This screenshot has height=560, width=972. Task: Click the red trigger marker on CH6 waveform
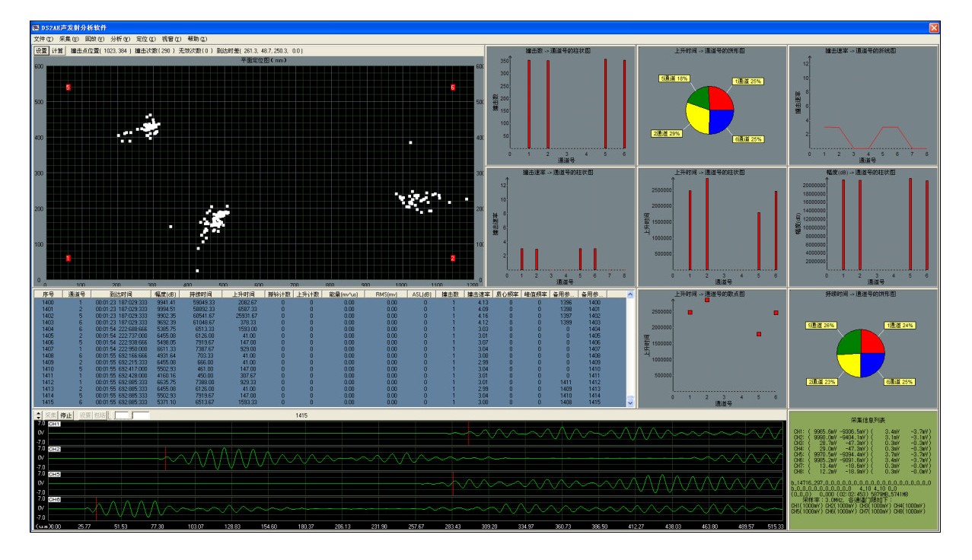pyautogui.click(x=96, y=508)
